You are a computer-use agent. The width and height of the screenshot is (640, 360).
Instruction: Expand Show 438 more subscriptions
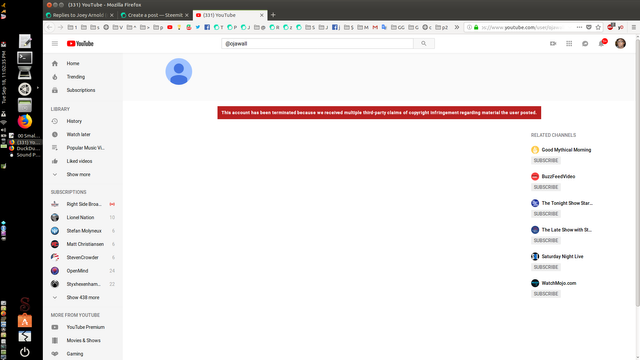(x=83, y=298)
